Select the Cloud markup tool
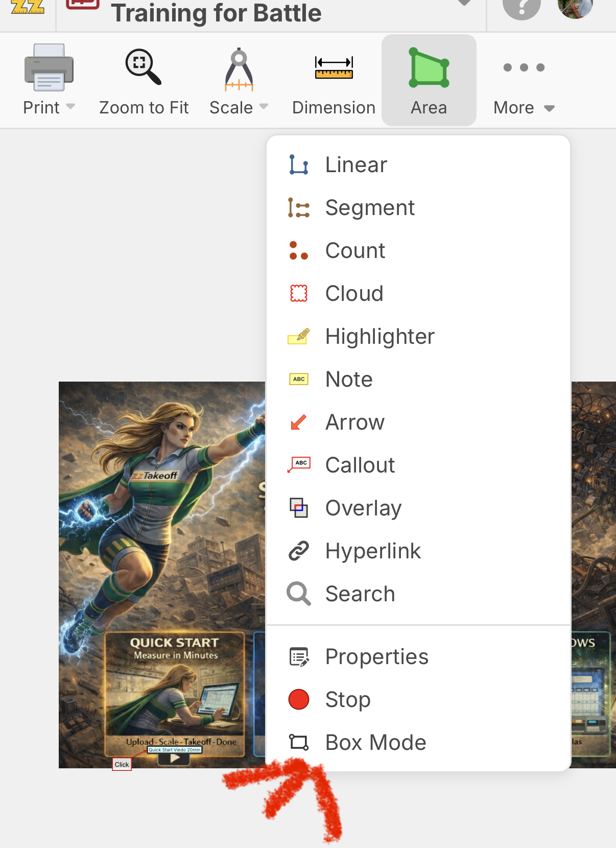This screenshot has height=848, width=616. coord(354,294)
